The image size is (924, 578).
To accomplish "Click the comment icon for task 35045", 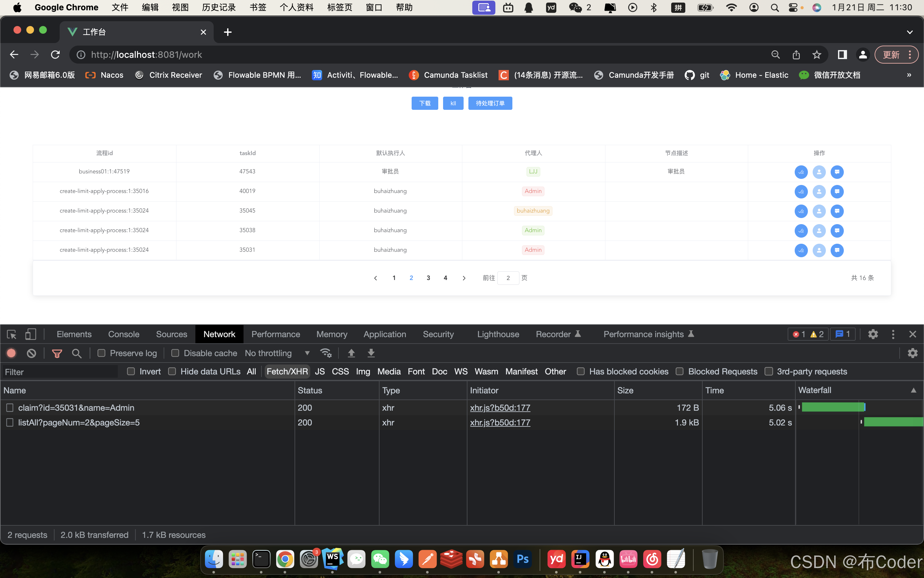I will (837, 211).
